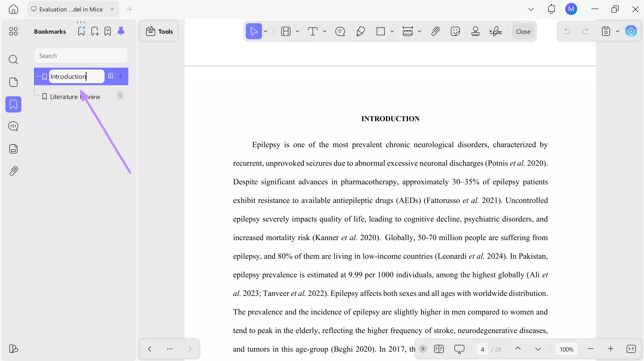This screenshot has height=361, width=644.
Task: Select the measure ruler tool
Action: click(x=408, y=31)
